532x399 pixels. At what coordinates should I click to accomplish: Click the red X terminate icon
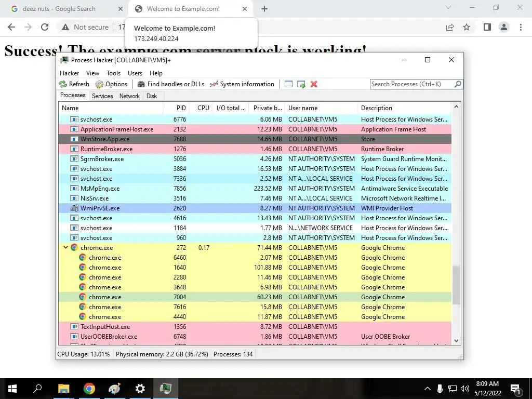click(x=314, y=84)
